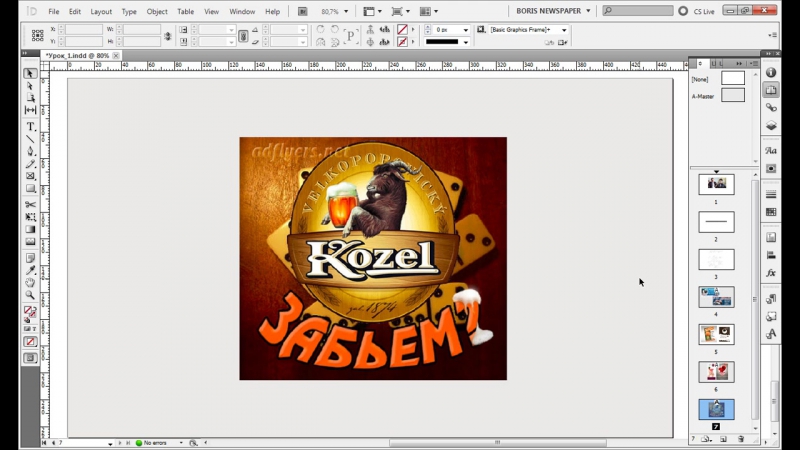Choose the Hand tool
This screenshot has width=800, height=450.
(30, 282)
